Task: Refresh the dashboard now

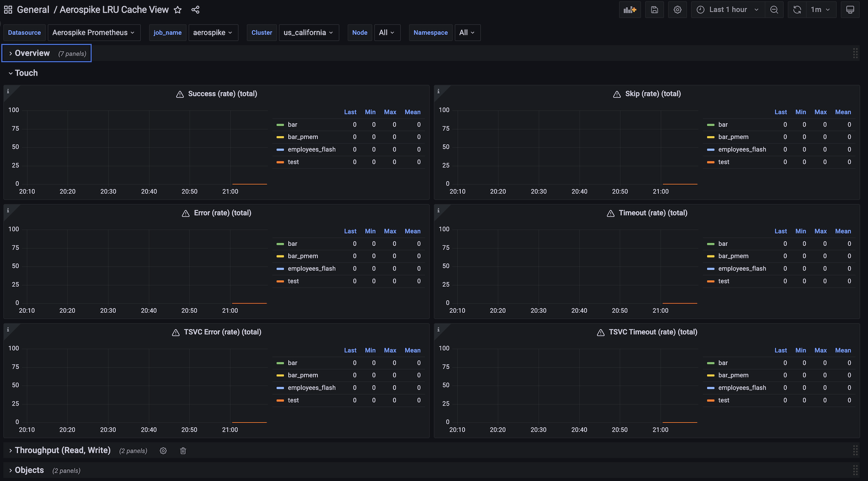Action: click(x=797, y=9)
